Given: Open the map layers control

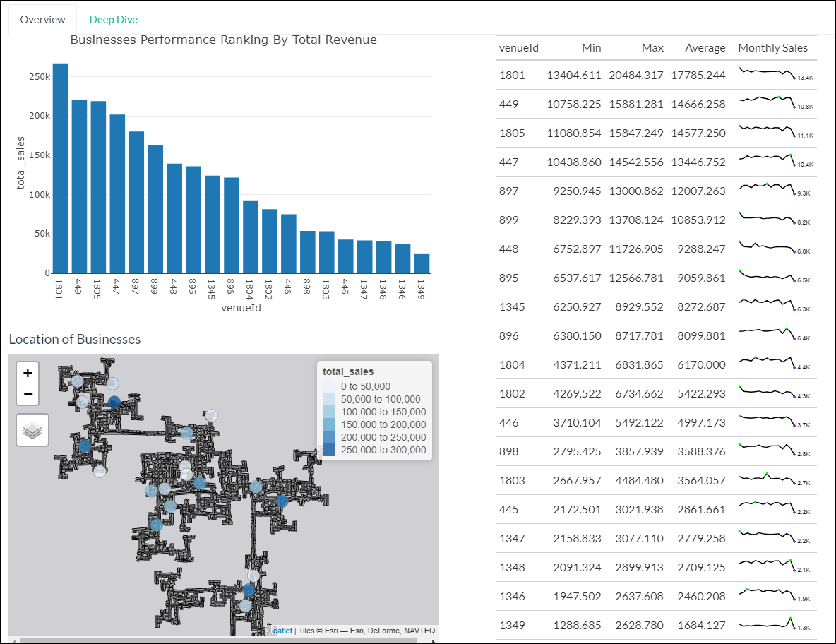Looking at the screenshot, I should (32, 430).
